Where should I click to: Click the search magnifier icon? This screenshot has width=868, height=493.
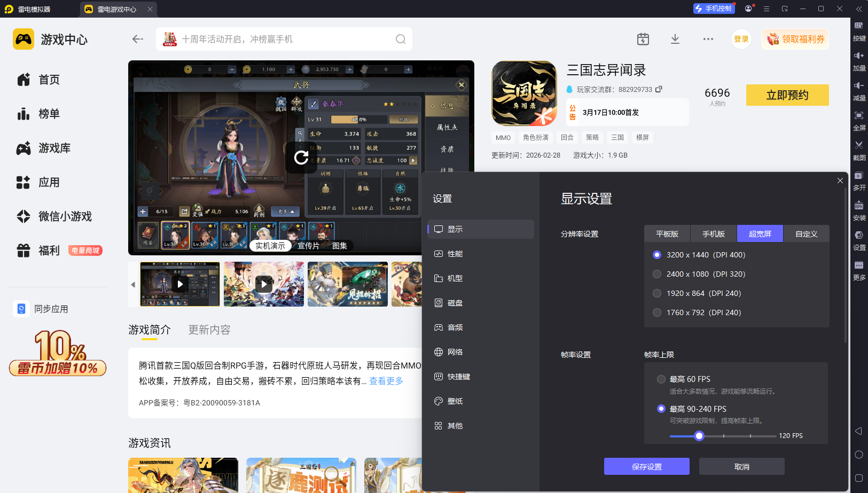tap(401, 39)
